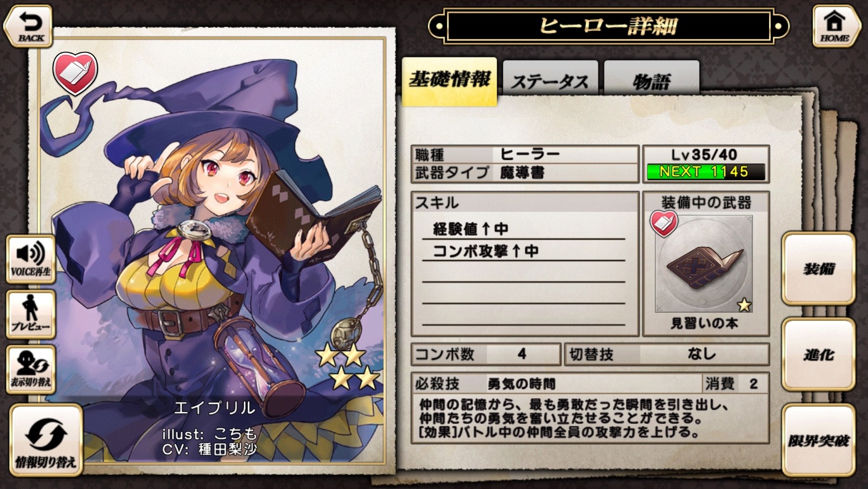This screenshot has height=489, width=868.
Task: Play the character voice with the speaker icon
Action: tap(31, 259)
